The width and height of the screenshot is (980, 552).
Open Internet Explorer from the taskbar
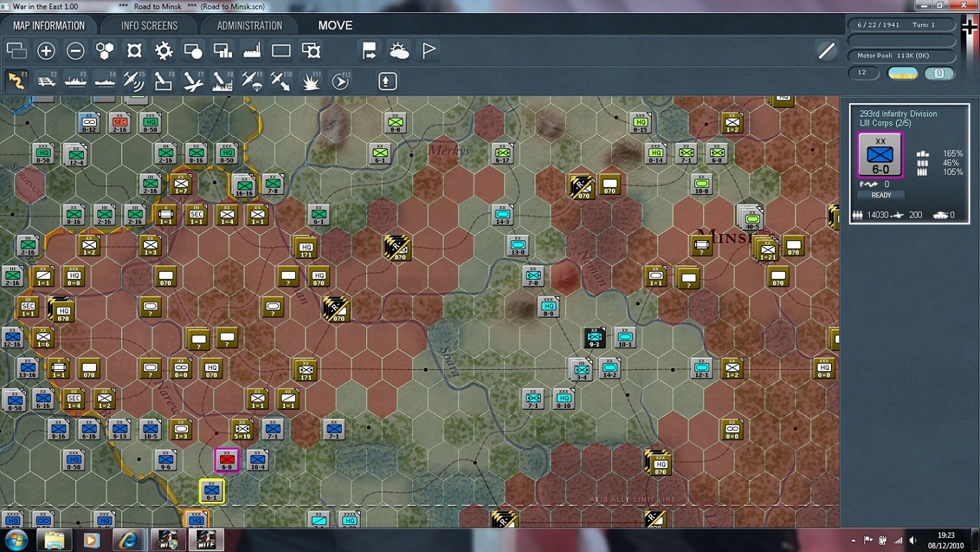(x=129, y=540)
